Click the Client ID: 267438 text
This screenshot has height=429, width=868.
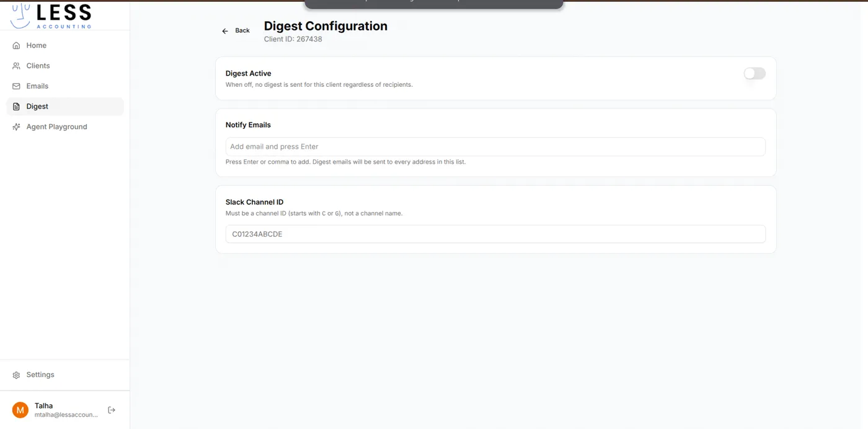click(x=293, y=39)
